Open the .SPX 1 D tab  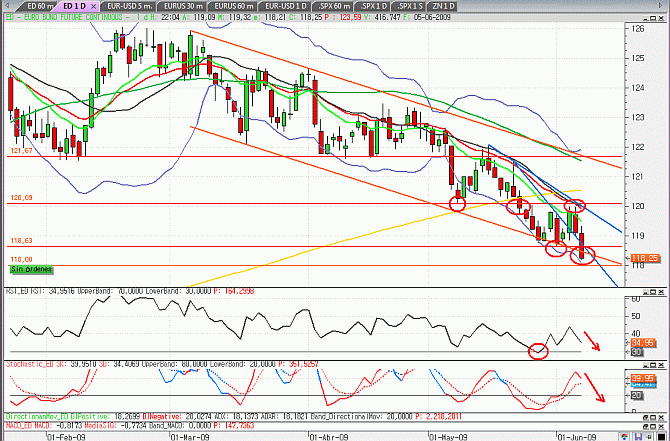coord(373,6)
